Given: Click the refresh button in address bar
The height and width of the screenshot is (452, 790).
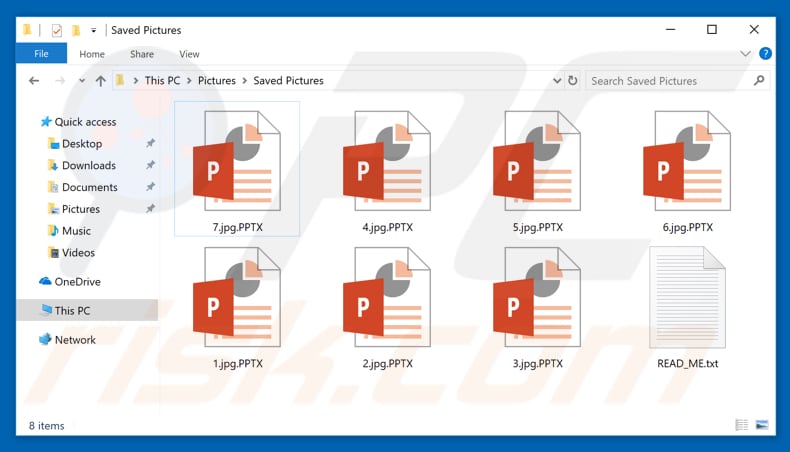Looking at the screenshot, I should point(572,81).
